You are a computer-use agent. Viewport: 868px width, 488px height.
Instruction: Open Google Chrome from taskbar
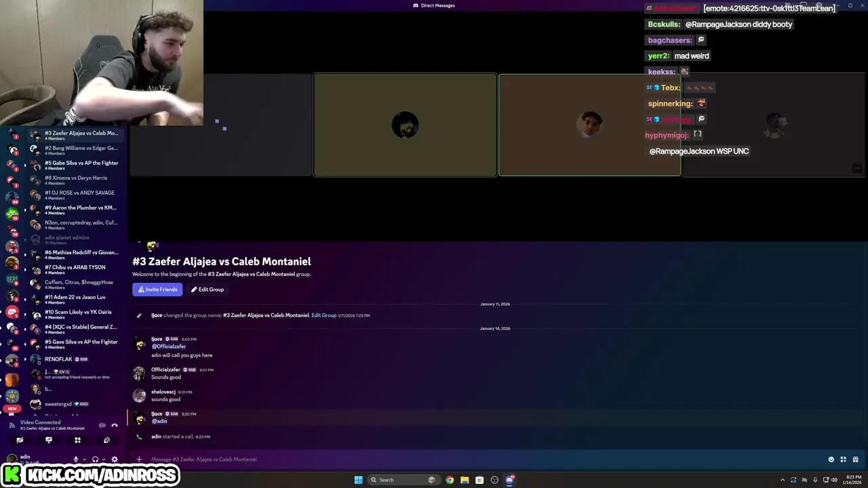click(x=450, y=480)
